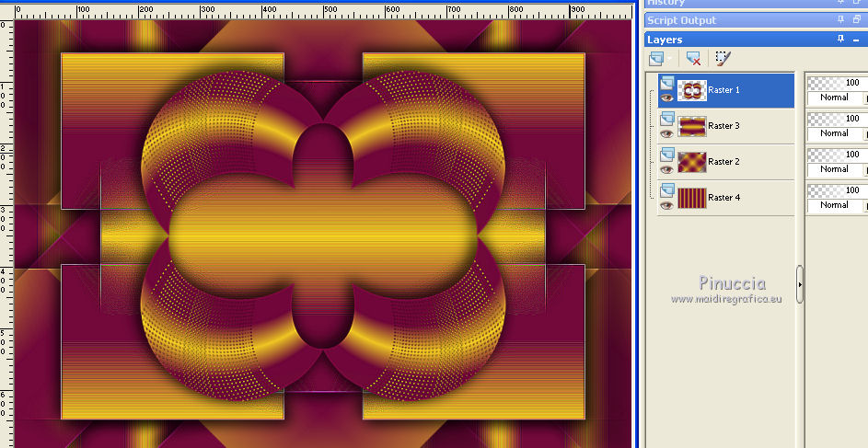The height and width of the screenshot is (448, 868).
Task: Minimize the Layers palette
Action: tap(856, 40)
